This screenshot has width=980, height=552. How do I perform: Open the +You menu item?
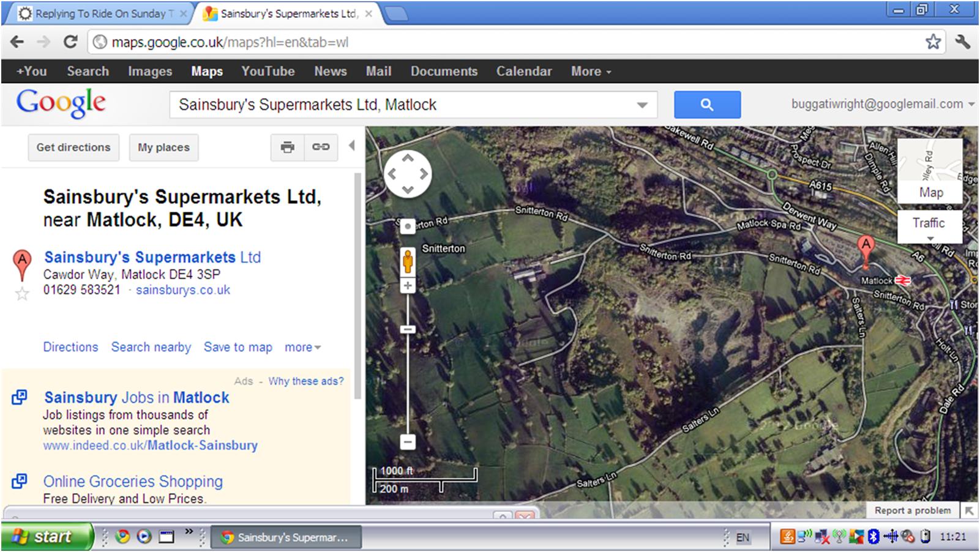pyautogui.click(x=31, y=72)
